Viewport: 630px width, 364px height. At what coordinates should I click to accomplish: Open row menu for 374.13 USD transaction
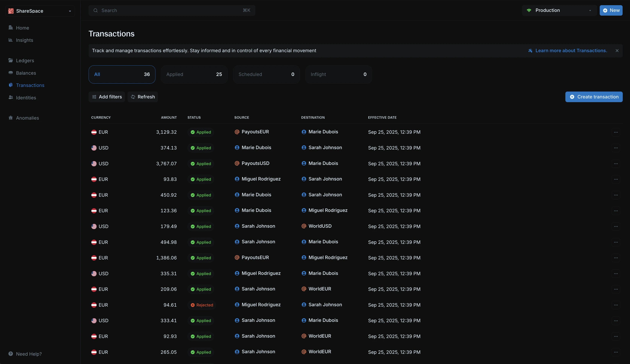[616, 148]
